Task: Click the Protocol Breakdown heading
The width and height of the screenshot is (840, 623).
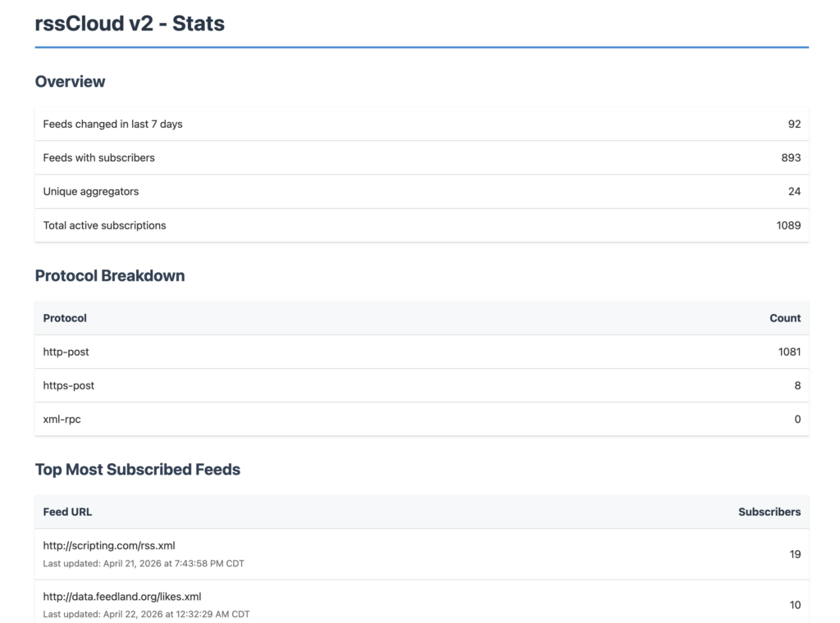Action: [110, 275]
